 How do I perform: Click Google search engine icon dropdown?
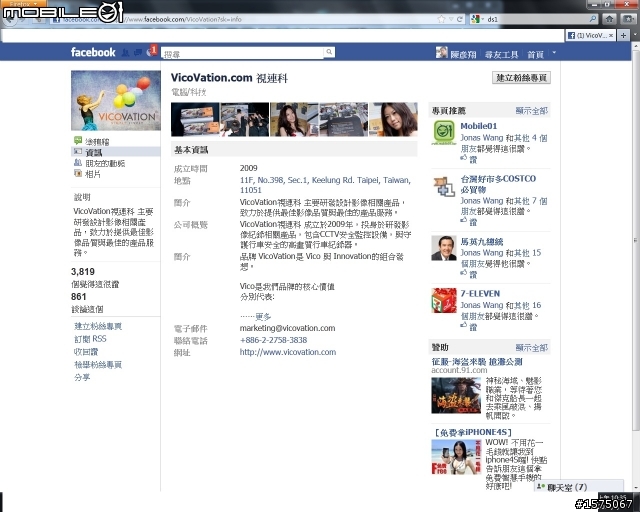point(478,19)
